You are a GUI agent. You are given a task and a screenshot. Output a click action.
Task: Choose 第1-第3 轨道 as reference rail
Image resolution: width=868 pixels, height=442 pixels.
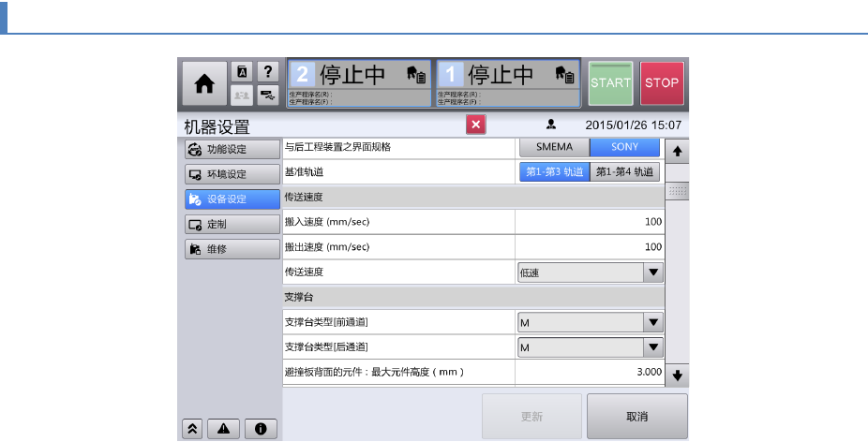(554, 172)
